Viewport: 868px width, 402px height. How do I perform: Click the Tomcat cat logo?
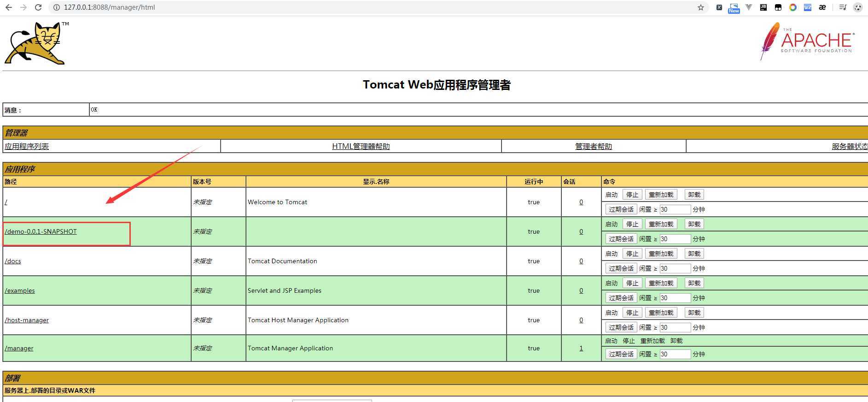coord(35,43)
